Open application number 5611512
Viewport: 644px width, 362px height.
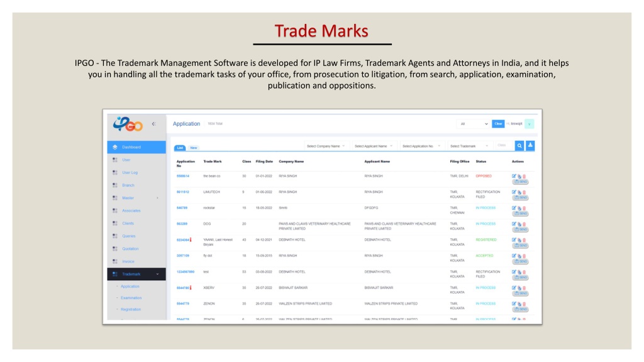[x=183, y=192]
